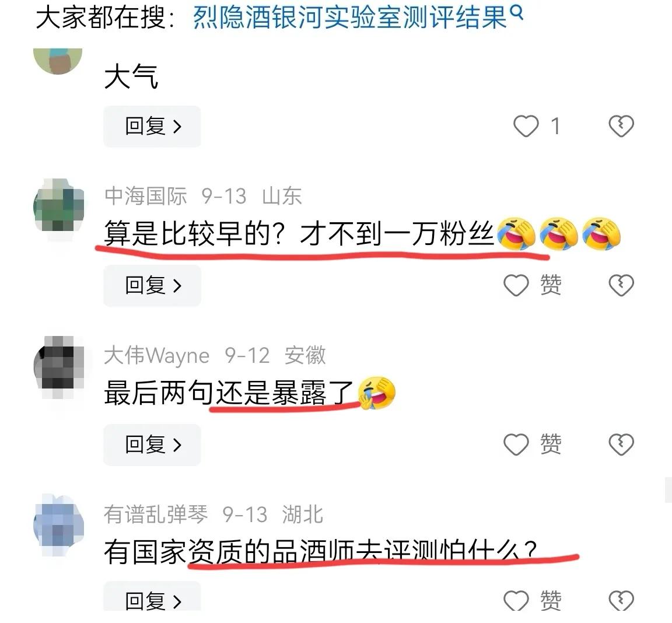Screen dimensions: 672x623
Task: Dislike the 大气 comment via broken heart
Action: 621,126
